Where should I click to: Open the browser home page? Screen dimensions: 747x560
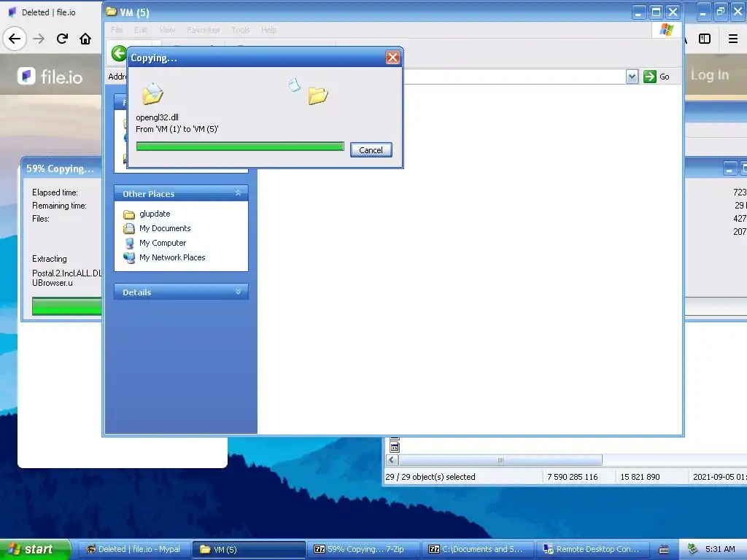click(x=85, y=39)
